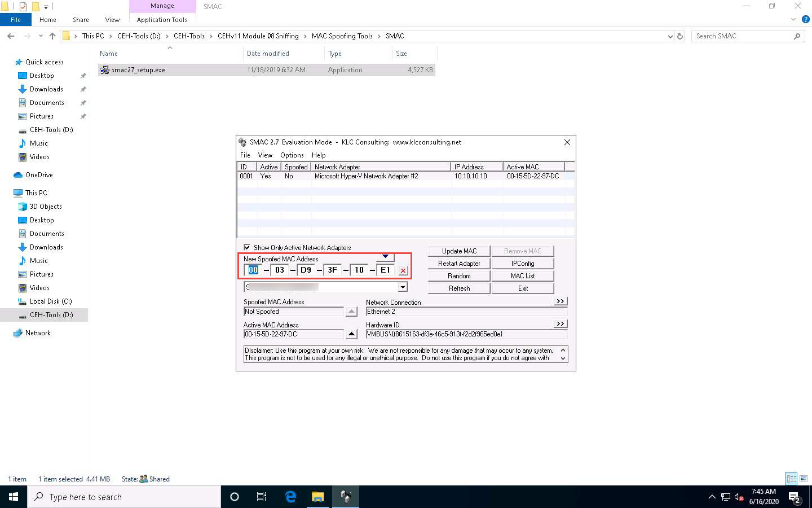Viewport: 812px width, 508px height.
Task: Clear spoofed MAC with red X icon
Action: (x=403, y=270)
